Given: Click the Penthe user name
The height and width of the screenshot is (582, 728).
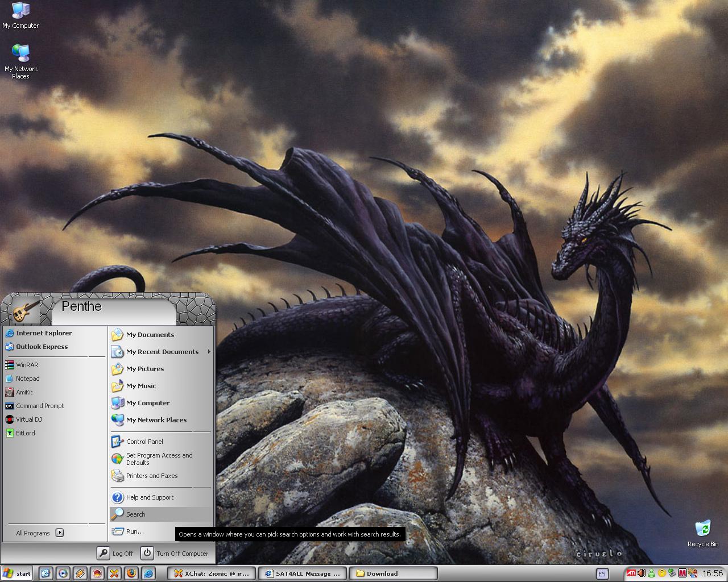Looking at the screenshot, I should tap(81, 306).
